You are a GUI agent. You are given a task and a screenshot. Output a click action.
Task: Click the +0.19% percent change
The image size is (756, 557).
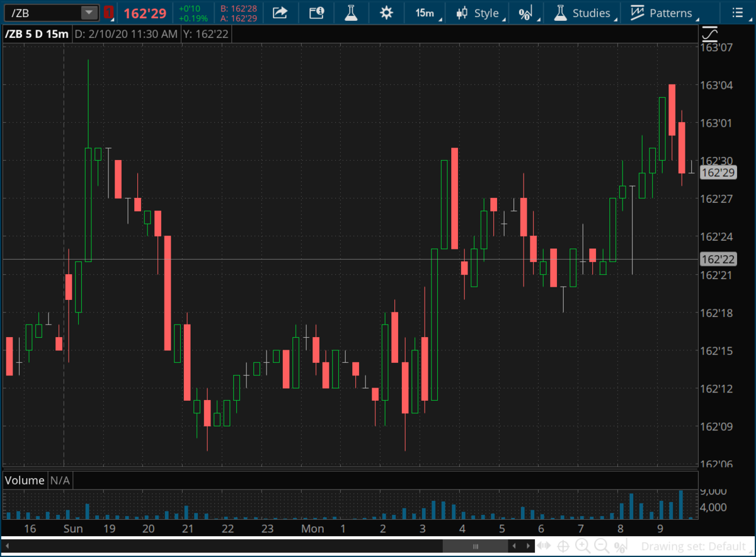pos(193,18)
